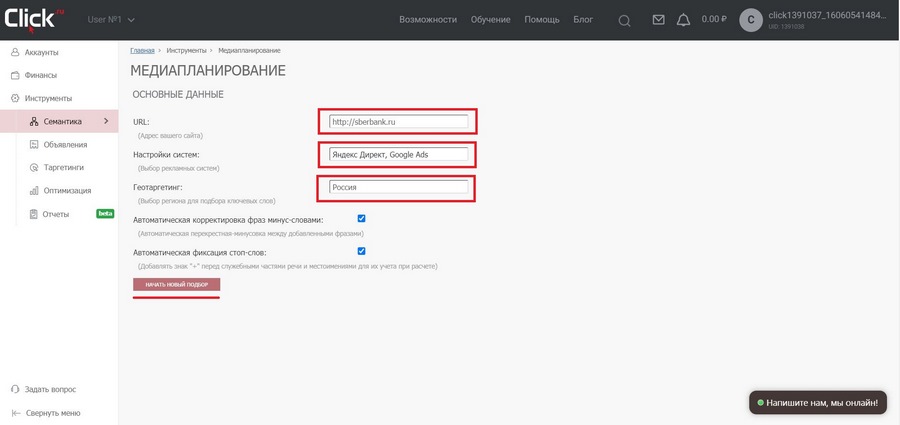
Task: Open Таргетинги in the sidebar
Action: [x=63, y=168]
